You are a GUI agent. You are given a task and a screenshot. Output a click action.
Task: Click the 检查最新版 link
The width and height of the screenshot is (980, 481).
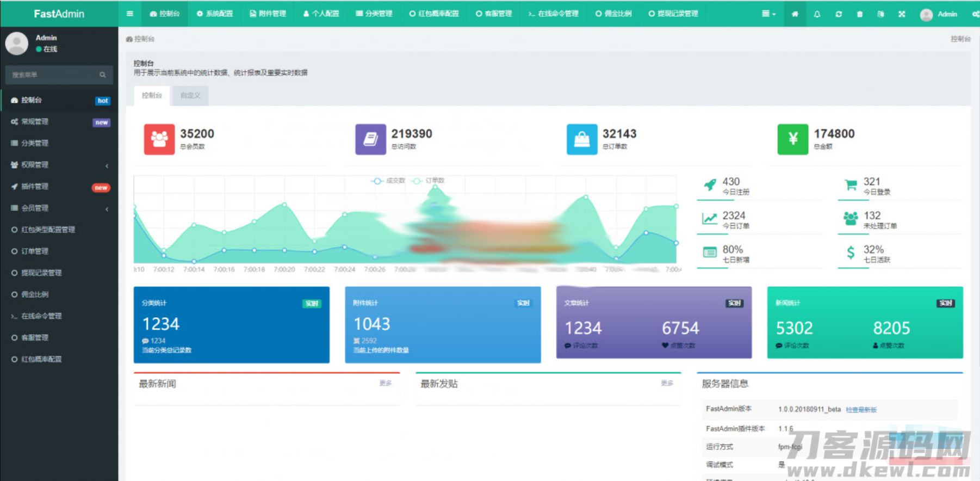[x=861, y=410]
